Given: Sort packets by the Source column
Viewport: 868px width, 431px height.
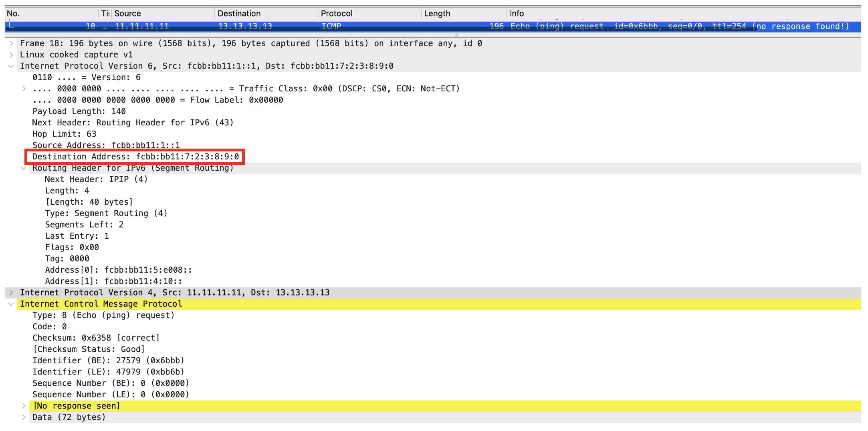Looking at the screenshot, I should click(x=163, y=14).
